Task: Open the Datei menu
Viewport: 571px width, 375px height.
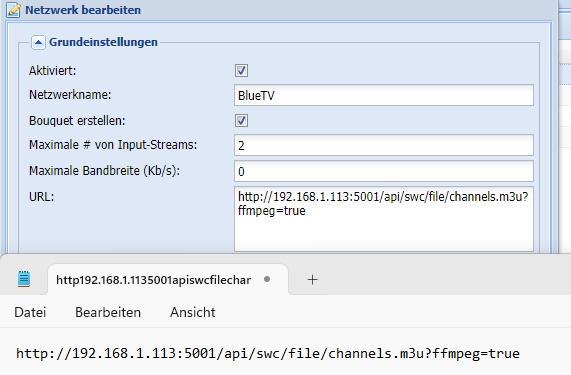Action: (x=30, y=312)
